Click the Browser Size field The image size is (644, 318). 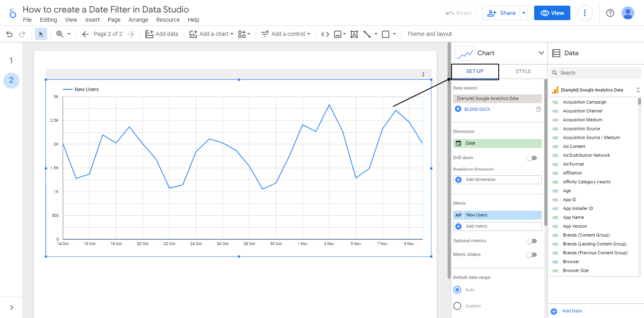click(x=576, y=271)
